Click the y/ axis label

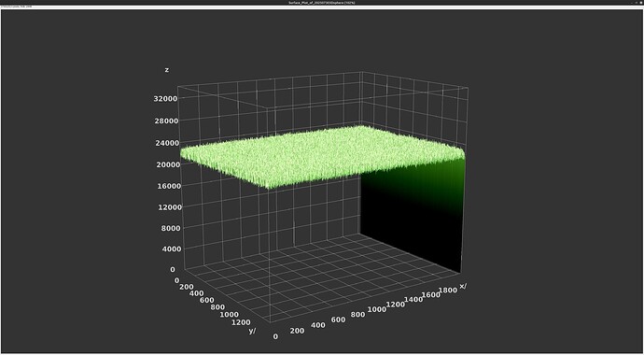click(252, 331)
